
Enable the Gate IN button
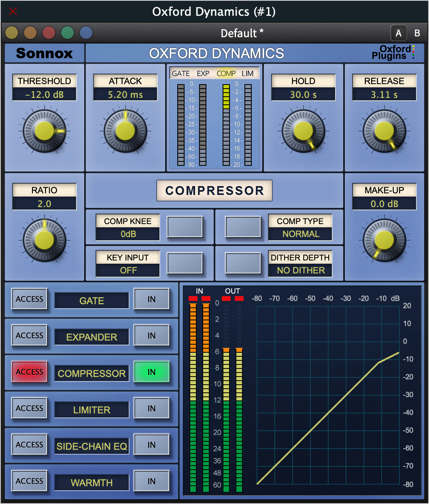point(151,299)
